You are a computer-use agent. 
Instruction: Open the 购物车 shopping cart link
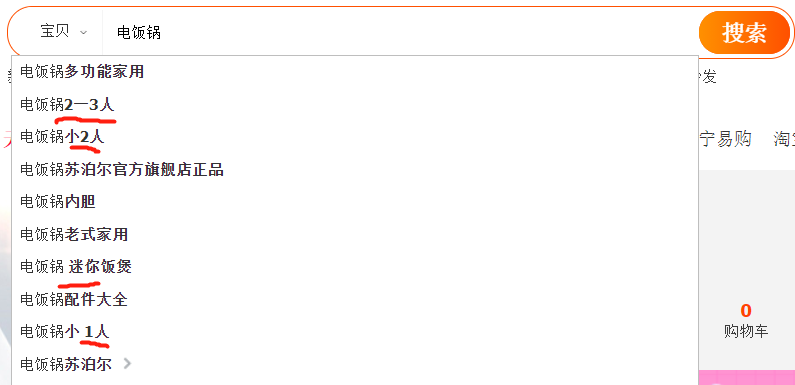pos(746,332)
